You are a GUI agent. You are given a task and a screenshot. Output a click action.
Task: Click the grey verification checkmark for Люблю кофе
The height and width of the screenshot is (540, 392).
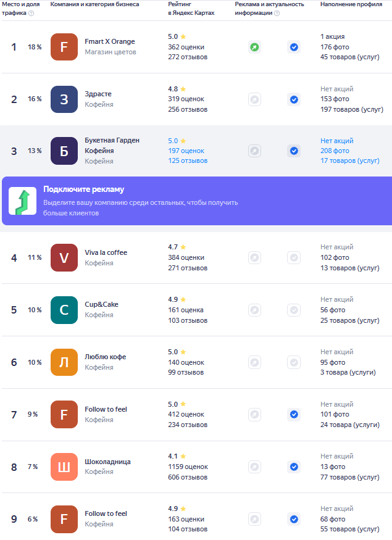coord(294,362)
